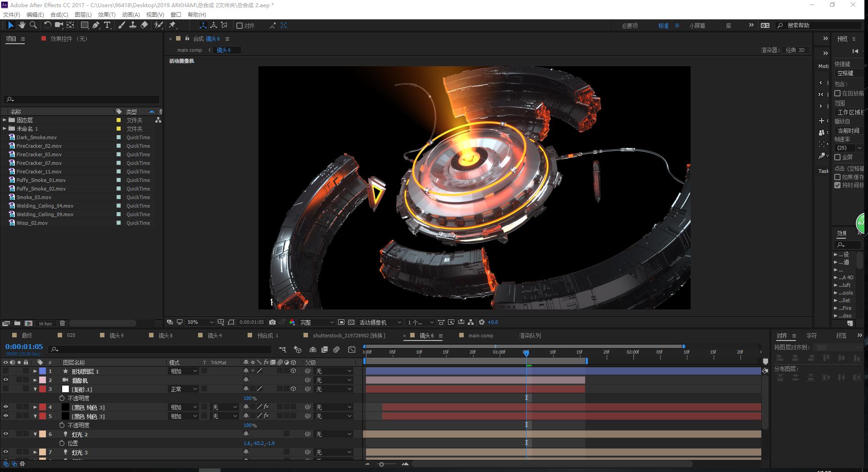Click the red label swatch of layer 3

[x=42, y=389]
